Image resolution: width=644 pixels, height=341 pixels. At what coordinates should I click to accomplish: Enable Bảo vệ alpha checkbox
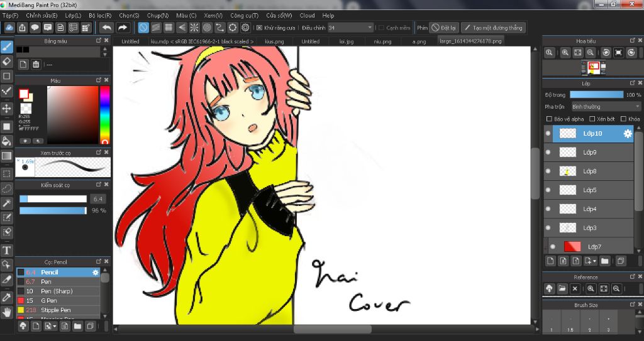(548, 119)
